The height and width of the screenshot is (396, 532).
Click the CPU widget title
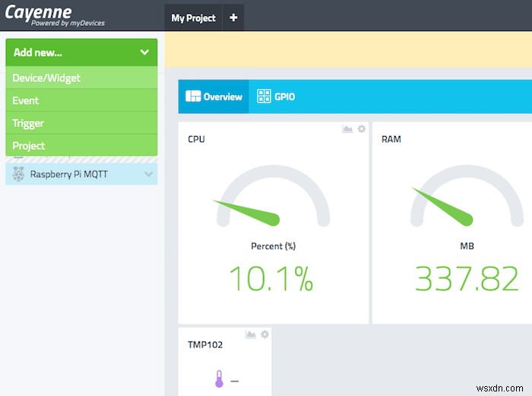tap(196, 139)
